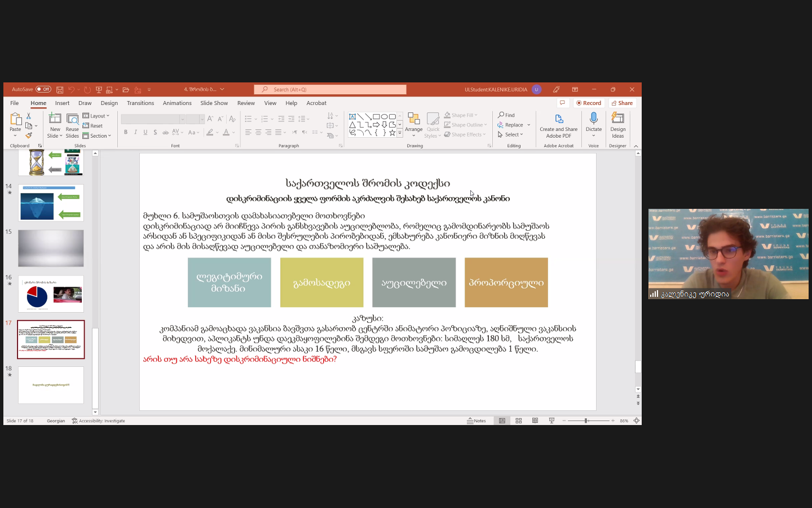Toggle text Shadow formatting
This screenshot has width=812, height=508.
(156, 132)
